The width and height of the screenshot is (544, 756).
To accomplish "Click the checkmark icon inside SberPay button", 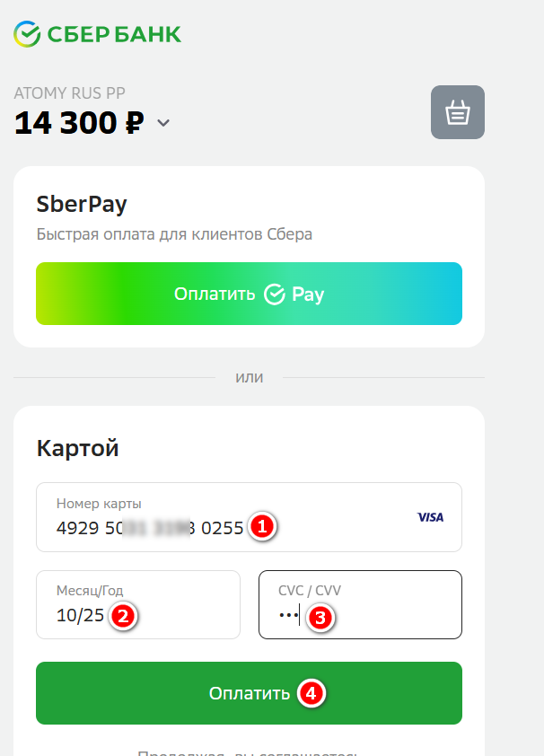I will (x=275, y=294).
